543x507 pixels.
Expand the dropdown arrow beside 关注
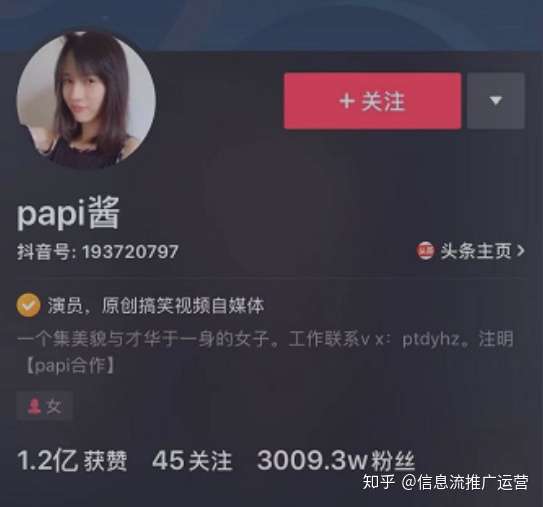pyautogui.click(x=496, y=101)
